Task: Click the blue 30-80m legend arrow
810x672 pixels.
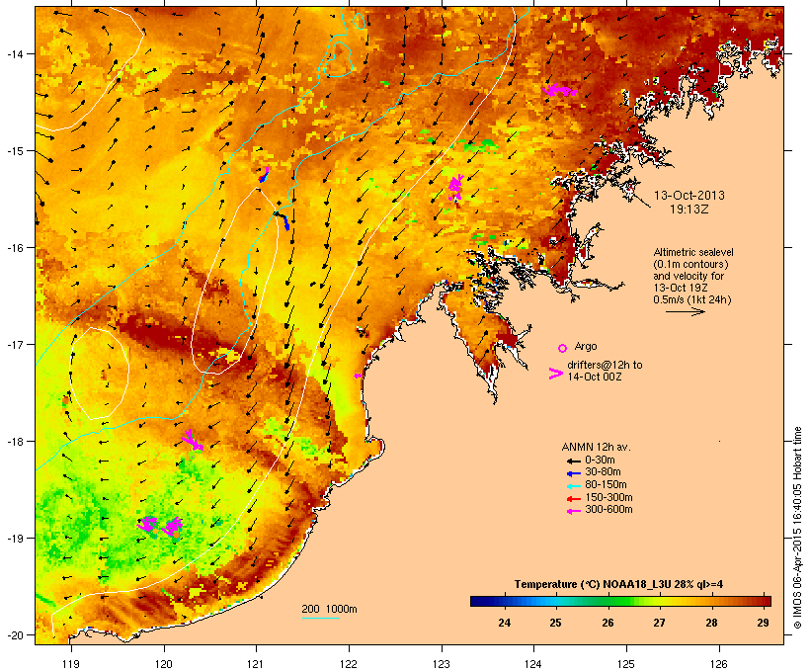Action: [x=574, y=473]
